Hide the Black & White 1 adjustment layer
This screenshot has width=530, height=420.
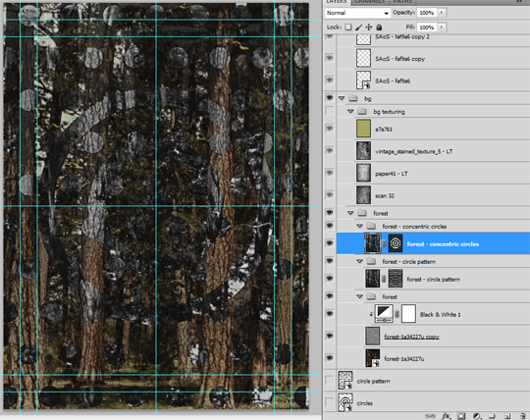[x=330, y=314]
